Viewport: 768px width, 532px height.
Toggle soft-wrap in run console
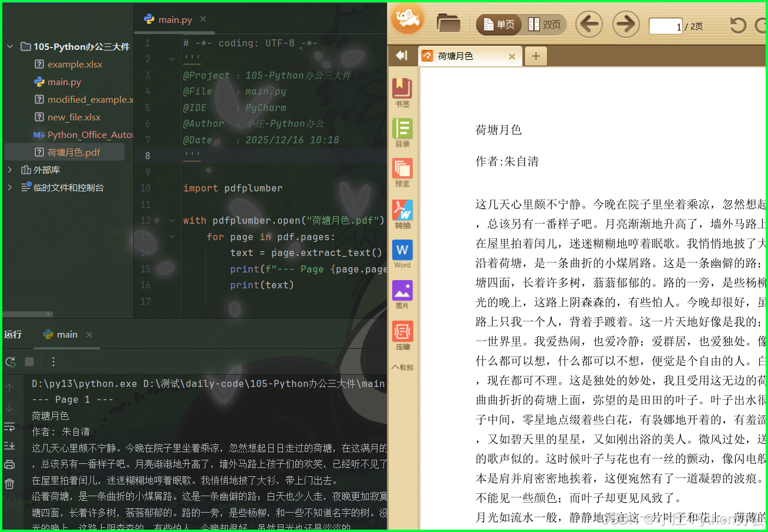point(9,426)
